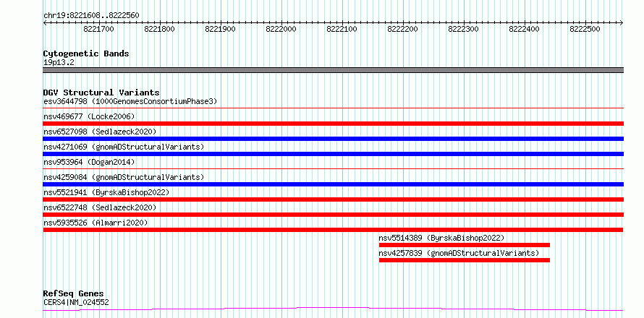Click the esv3644798 1000GenomesConsortiumPhase3 variant label
The height and width of the screenshot is (318, 644).
point(130,101)
